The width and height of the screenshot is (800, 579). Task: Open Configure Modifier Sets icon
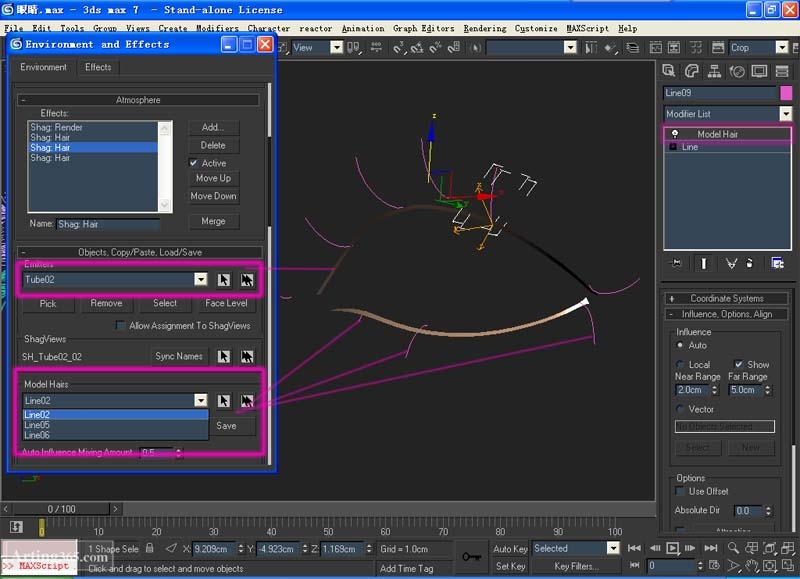click(778, 263)
